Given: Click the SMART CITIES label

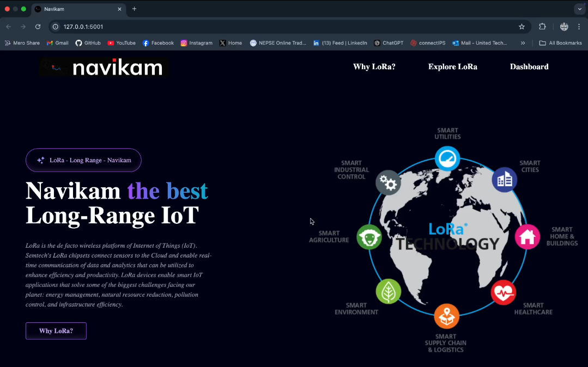Looking at the screenshot, I should 530,166.
